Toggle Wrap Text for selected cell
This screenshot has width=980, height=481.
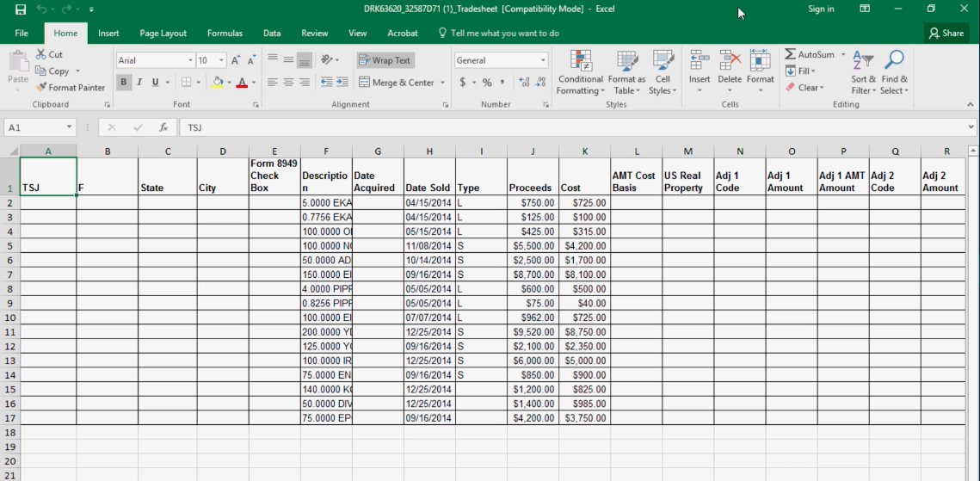click(385, 60)
